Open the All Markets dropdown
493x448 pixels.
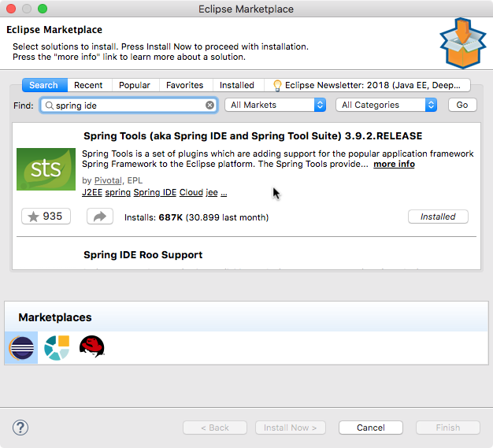[x=275, y=105]
